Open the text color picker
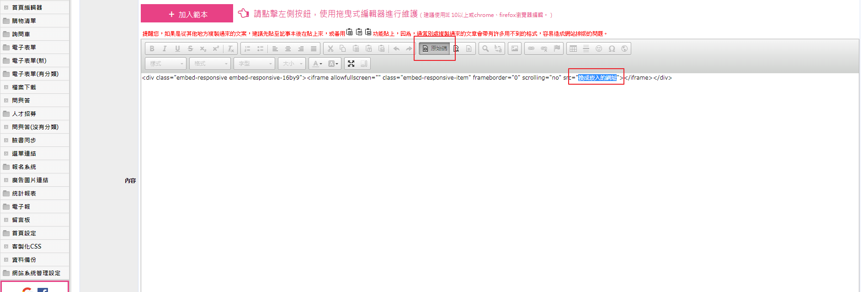The image size is (868, 292). 317,64
